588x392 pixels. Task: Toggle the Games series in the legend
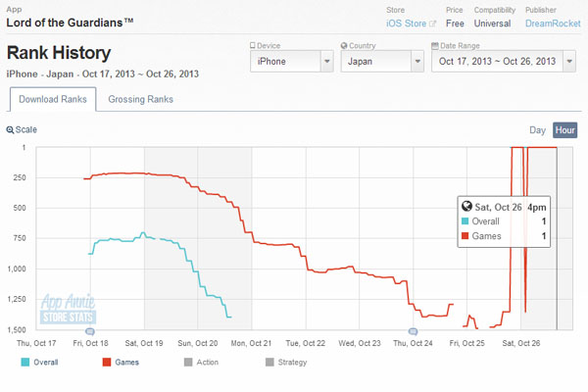coord(121,362)
